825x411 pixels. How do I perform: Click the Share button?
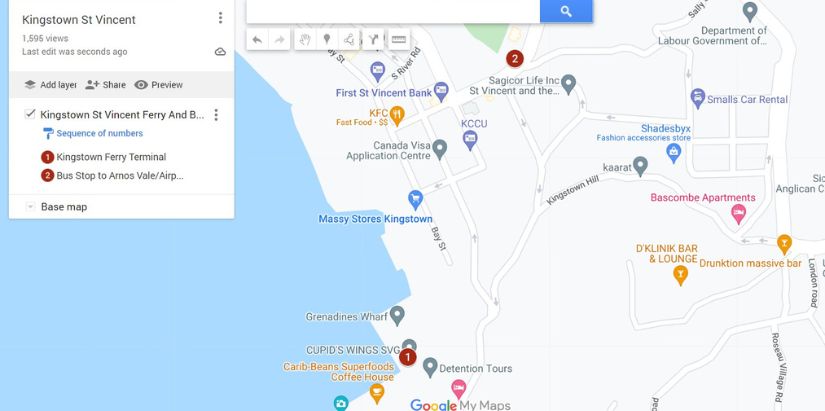(105, 85)
